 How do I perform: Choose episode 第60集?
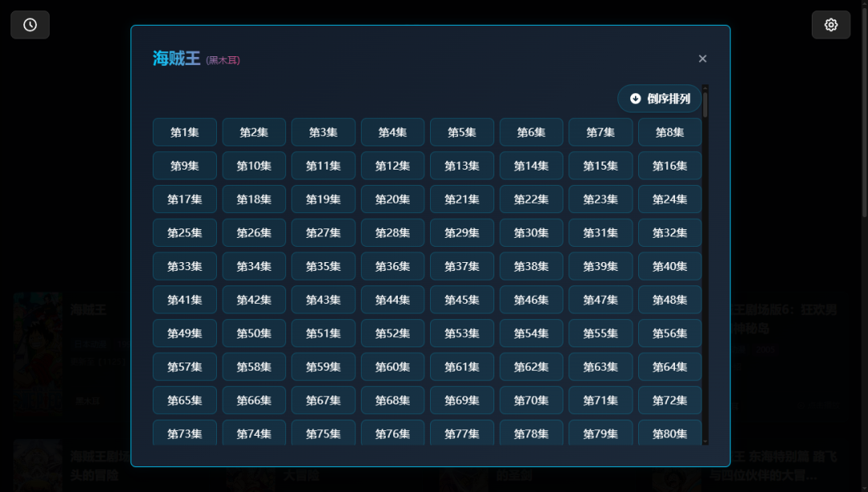pyautogui.click(x=392, y=367)
